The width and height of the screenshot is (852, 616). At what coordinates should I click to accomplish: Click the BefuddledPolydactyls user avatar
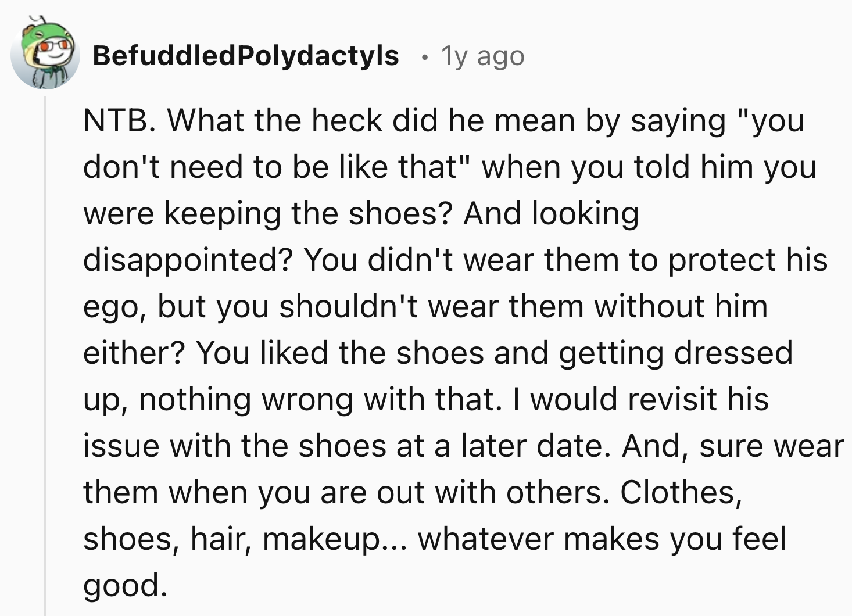45,55
